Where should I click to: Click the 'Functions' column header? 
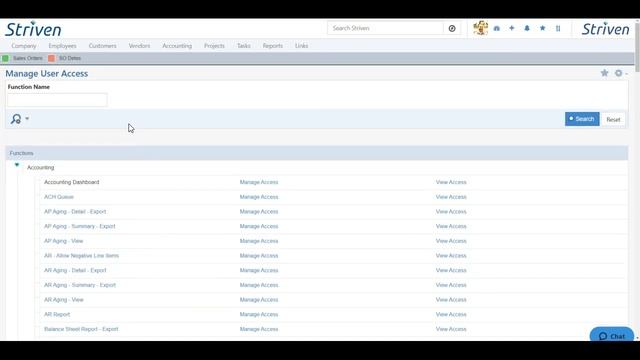click(22, 153)
